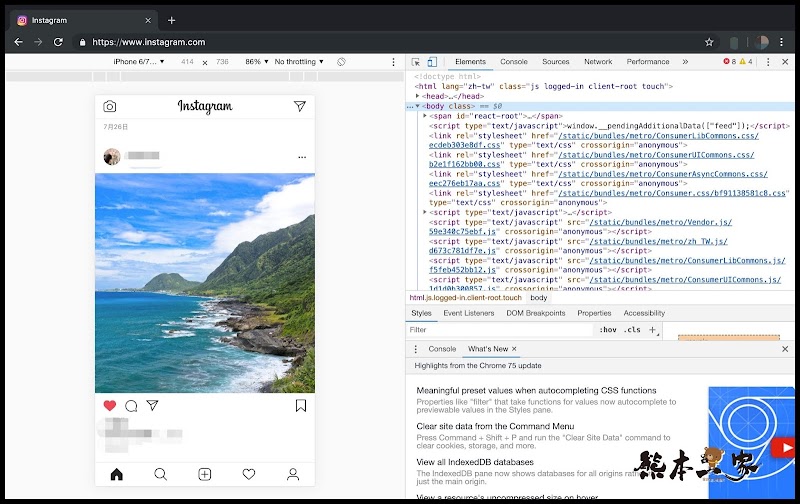Toggle the device toolbar icon
800x504 pixels.
click(x=432, y=62)
